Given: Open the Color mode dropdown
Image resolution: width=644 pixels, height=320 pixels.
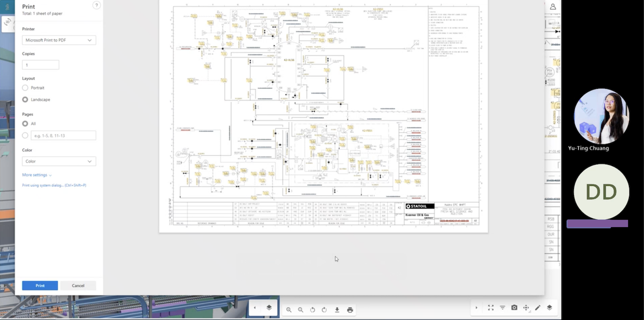Looking at the screenshot, I should point(59,161).
